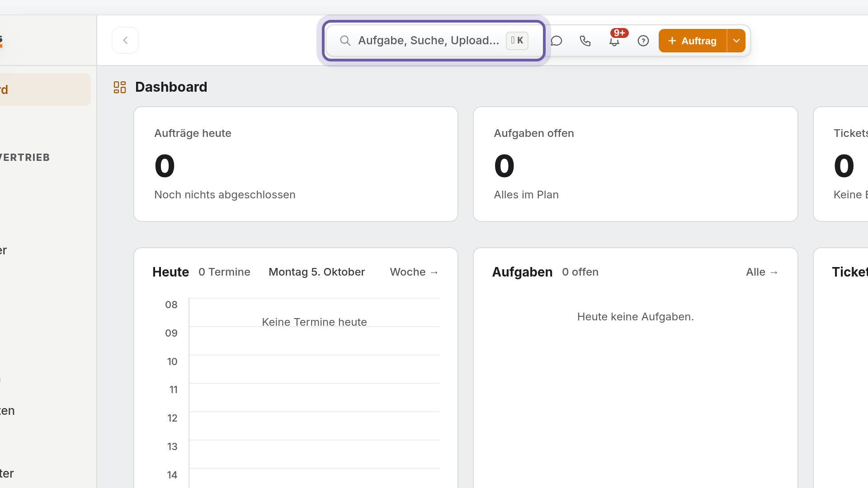Click 'Heute keine Aufgaben.' text
868x488 pixels.
(636, 317)
